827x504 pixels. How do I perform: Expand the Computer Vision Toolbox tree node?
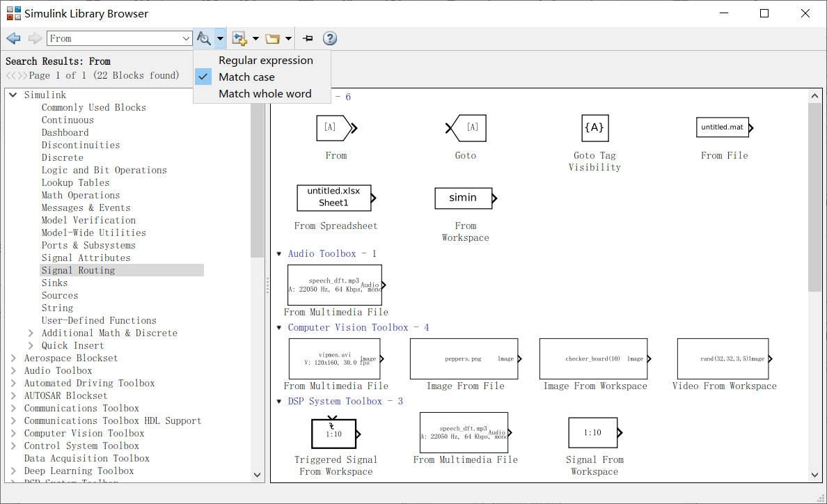pos(14,433)
